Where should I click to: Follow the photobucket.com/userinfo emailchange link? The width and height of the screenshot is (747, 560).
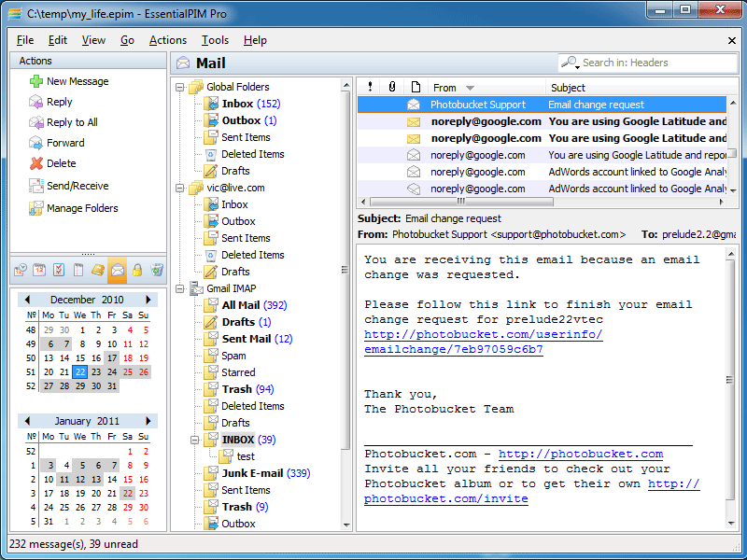[x=483, y=342]
